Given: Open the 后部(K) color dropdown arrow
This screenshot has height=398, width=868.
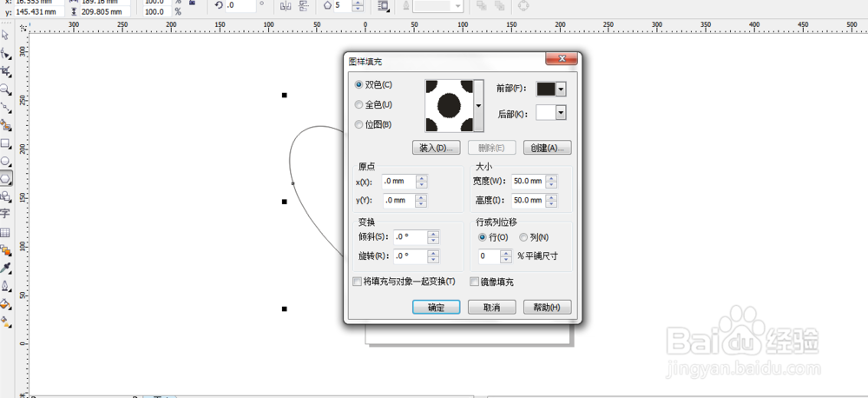Looking at the screenshot, I should click(561, 113).
